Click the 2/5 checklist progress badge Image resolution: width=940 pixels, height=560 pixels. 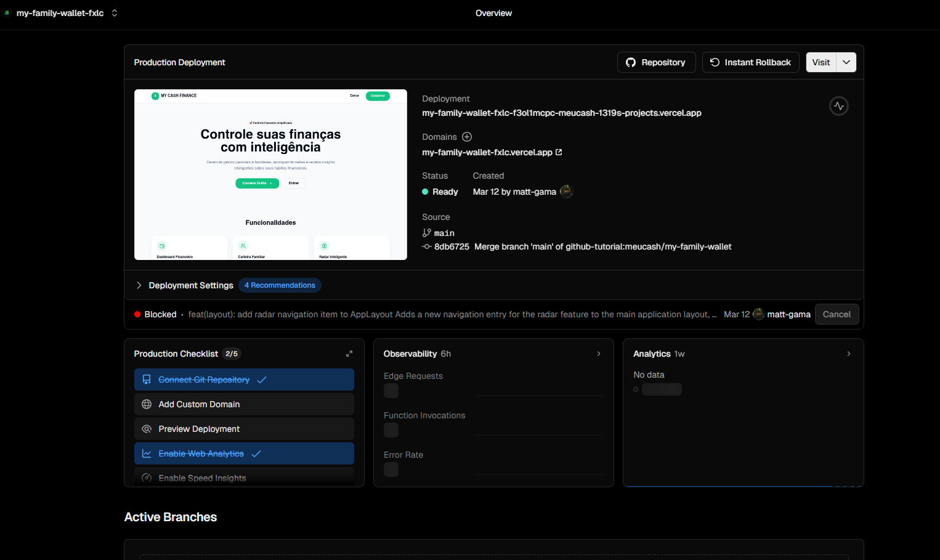click(x=232, y=354)
